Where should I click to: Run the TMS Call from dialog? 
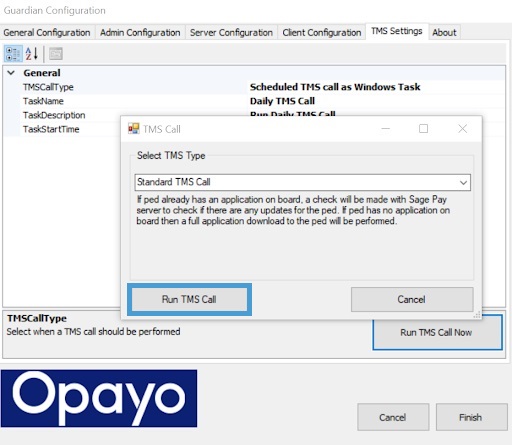[189, 299]
